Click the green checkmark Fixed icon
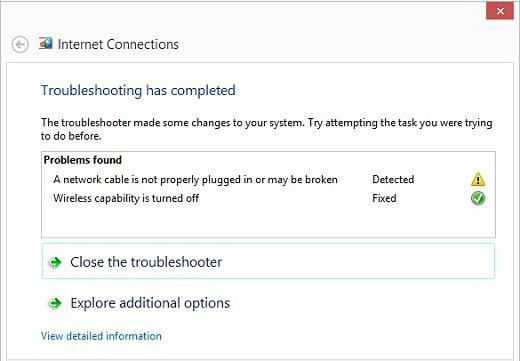 (478, 198)
